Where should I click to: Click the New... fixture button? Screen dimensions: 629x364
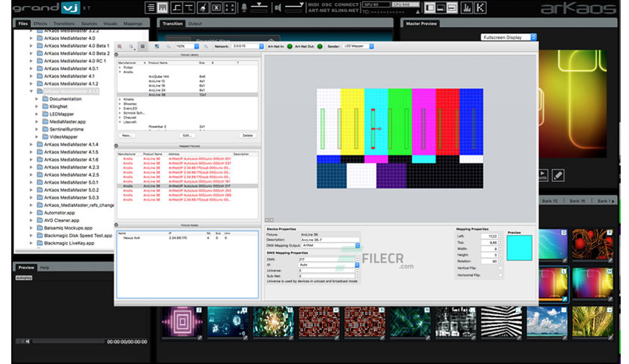click(126, 135)
